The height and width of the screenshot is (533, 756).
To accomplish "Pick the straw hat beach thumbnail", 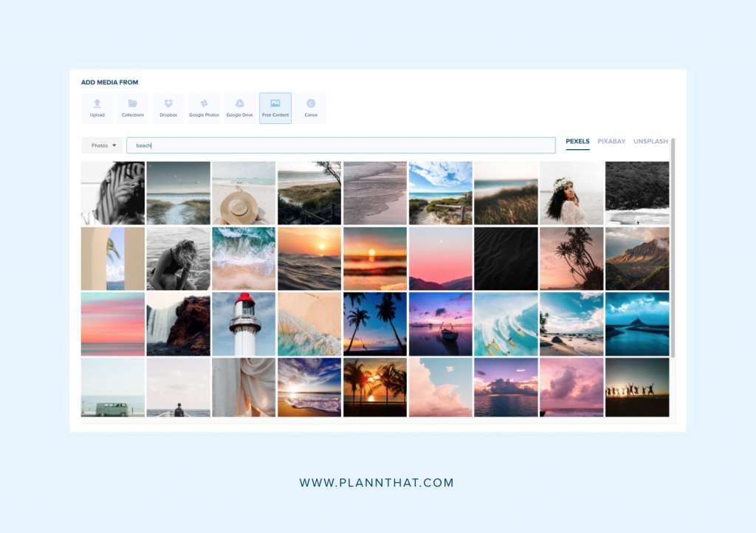I will pyautogui.click(x=244, y=192).
